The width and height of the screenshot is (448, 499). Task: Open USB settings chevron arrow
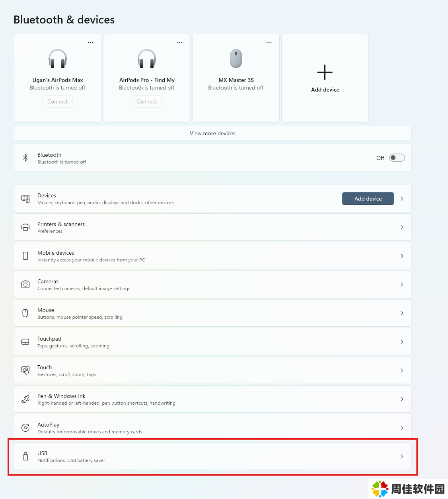pyautogui.click(x=402, y=456)
